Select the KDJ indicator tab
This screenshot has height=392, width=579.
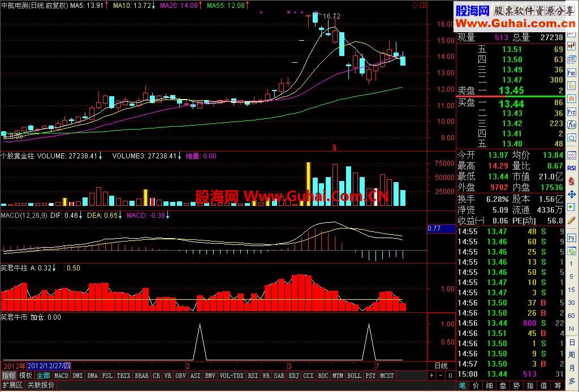point(293,376)
